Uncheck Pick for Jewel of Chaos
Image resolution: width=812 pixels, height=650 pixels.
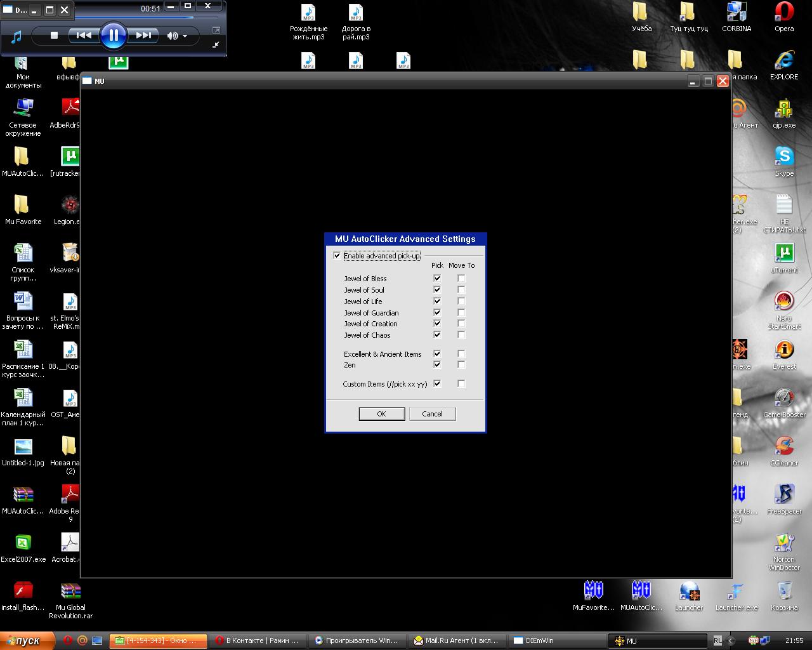[x=437, y=335]
